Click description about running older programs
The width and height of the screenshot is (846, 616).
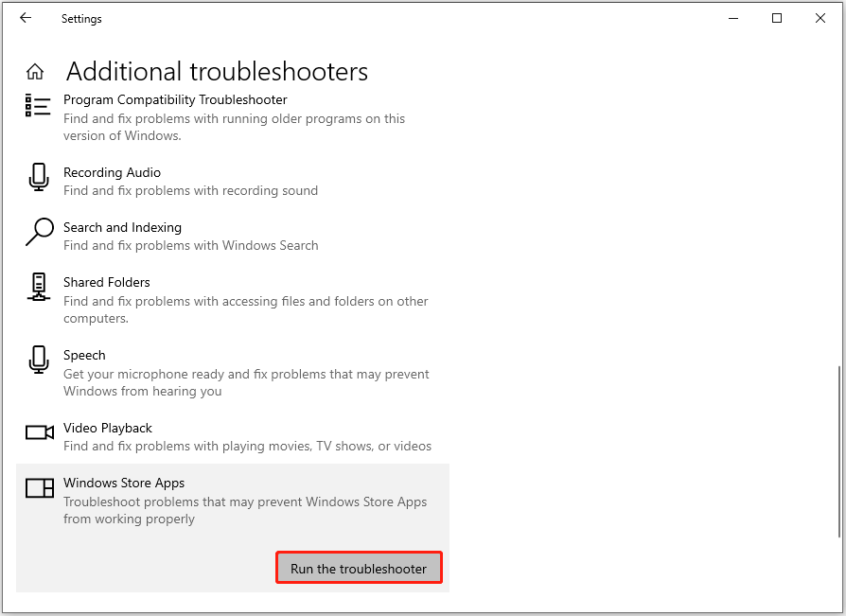pos(234,127)
